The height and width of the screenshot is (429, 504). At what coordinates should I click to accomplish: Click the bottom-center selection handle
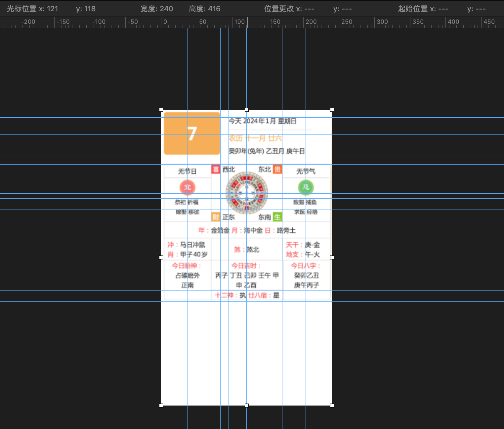tap(246, 406)
